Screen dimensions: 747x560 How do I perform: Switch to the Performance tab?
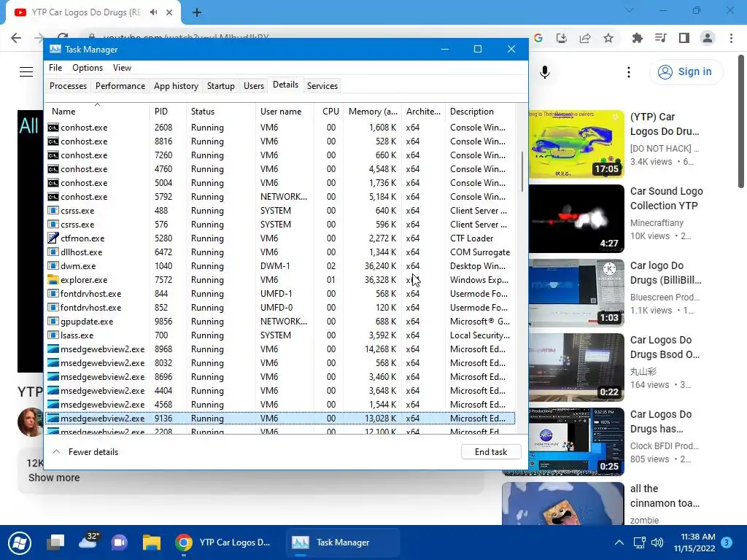(120, 86)
